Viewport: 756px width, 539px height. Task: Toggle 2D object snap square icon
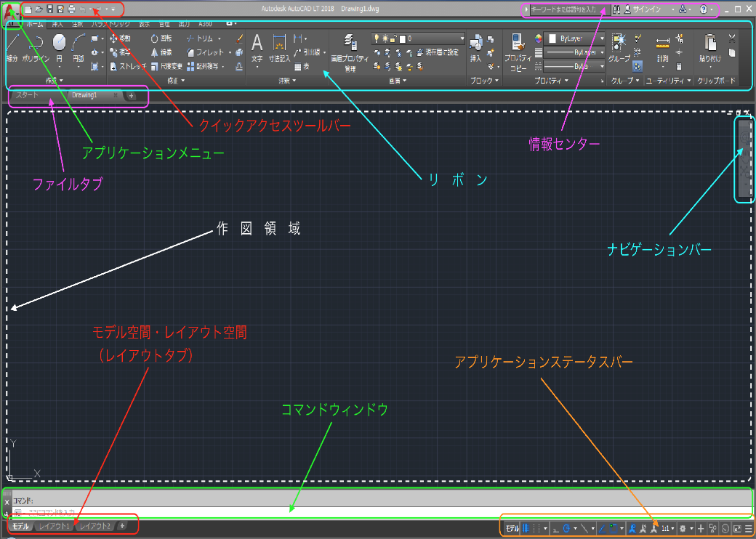[614, 528]
